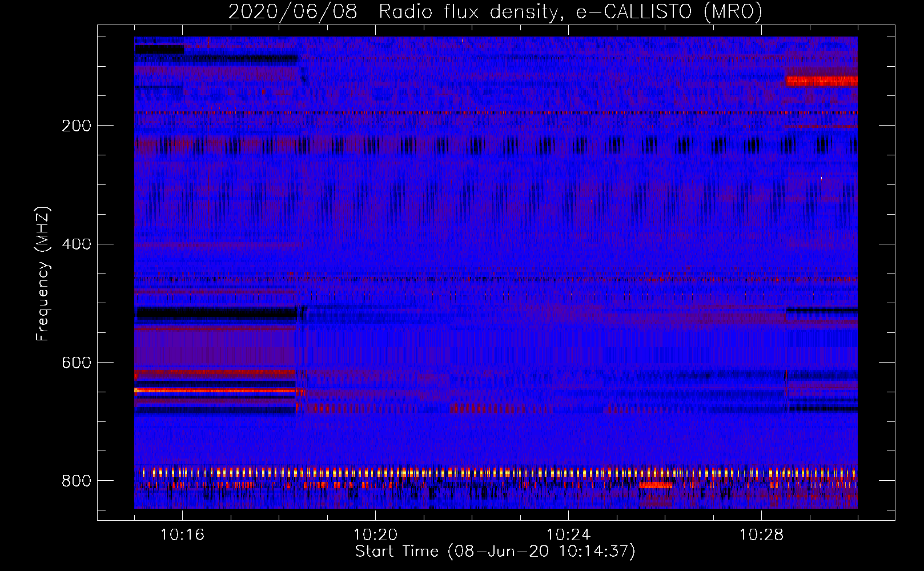Select the '800' frequency tick label
924x571 pixels.
tap(77, 481)
